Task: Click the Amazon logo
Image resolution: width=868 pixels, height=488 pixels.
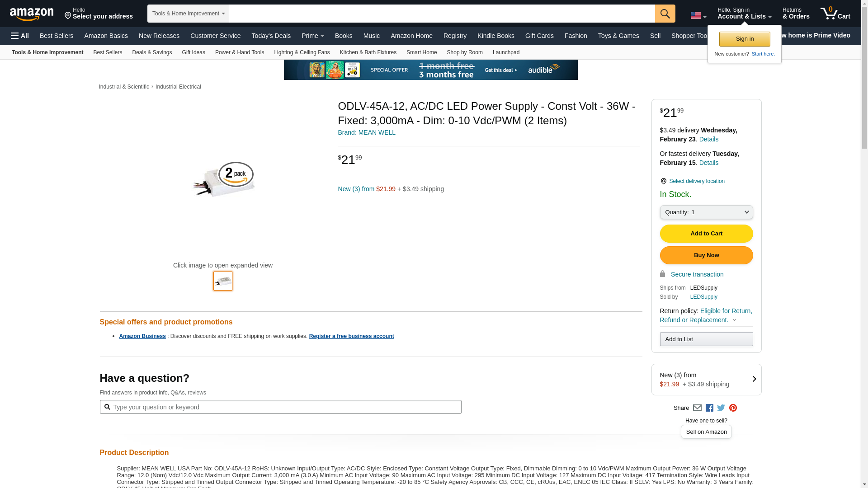Action: click(32, 14)
